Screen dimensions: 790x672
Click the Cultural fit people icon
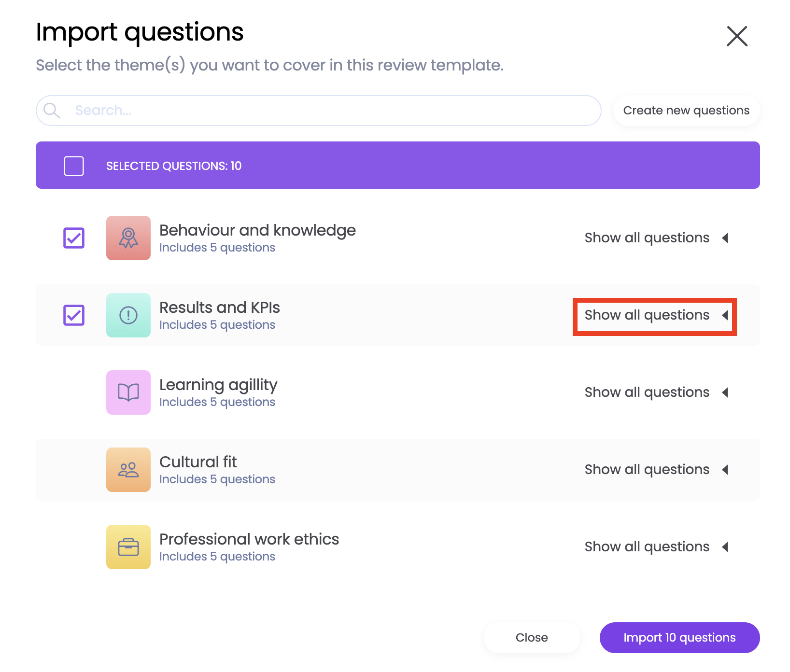[128, 470]
